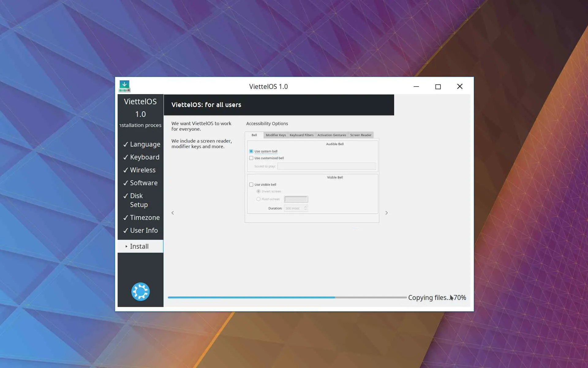588x368 pixels.
Task: Click the arrow marker beside Install
Action: (126, 246)
